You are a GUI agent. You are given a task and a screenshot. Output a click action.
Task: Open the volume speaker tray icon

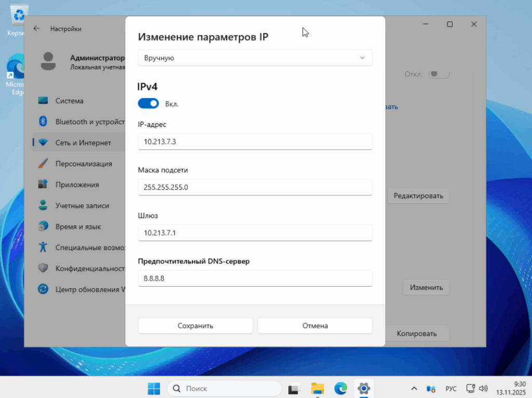click(x=484, y=389)
